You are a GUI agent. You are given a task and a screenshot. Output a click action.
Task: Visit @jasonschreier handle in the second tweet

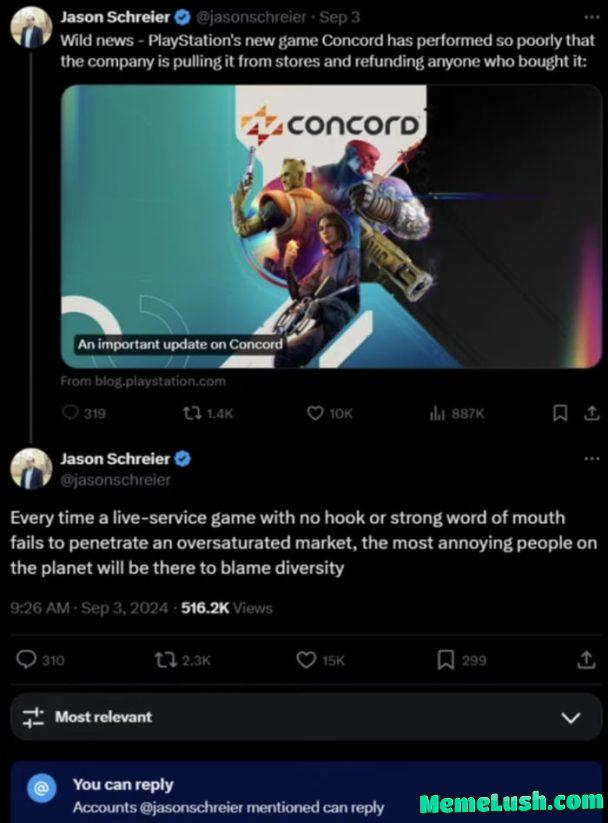coord(115,480)
